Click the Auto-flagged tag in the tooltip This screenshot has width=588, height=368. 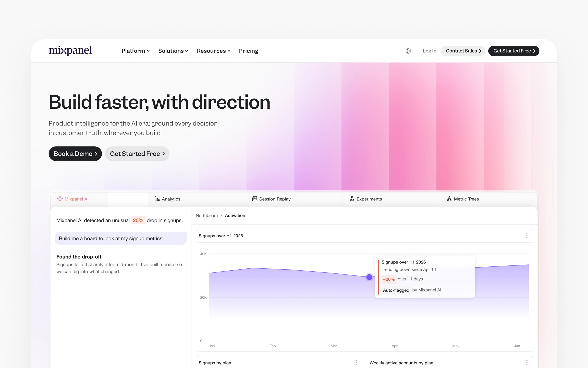pyautogui.click(x=396, y=290)
